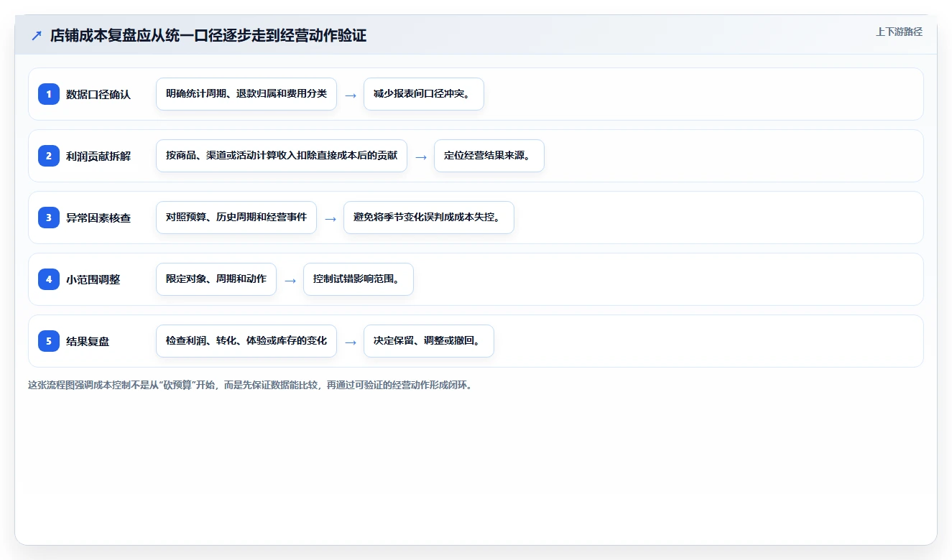Select the 减少报表间口径冲突 box
Viewport: 952px width, 560px height.
[x=424, y=94]
